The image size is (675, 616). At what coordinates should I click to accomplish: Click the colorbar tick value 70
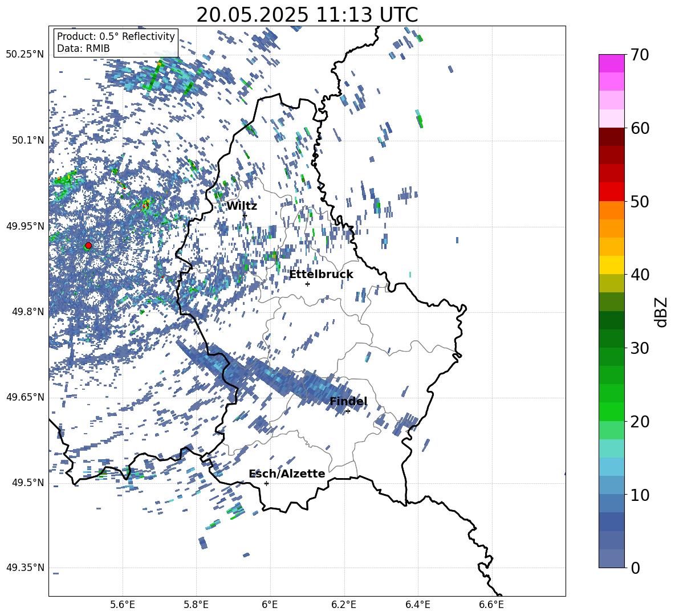click(x=640, y=55)
